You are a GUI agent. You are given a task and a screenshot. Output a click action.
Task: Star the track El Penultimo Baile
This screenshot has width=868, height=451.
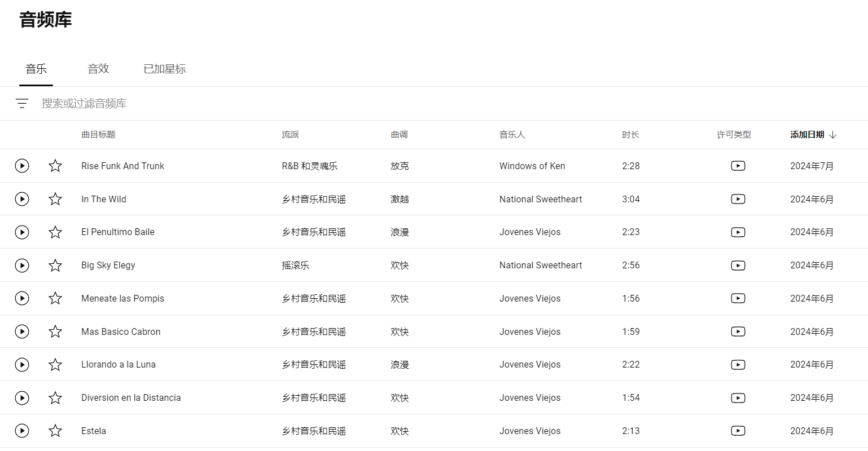click(x=55, y=232)
